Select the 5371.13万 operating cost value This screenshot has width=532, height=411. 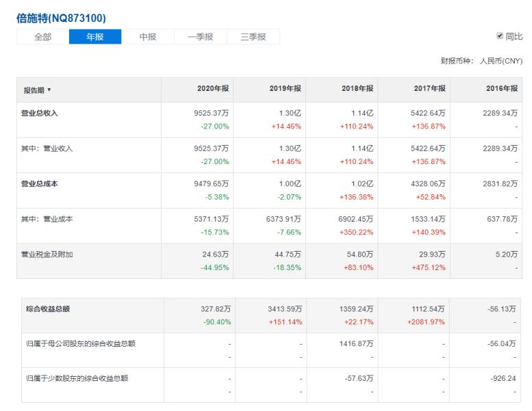(212, 219)
